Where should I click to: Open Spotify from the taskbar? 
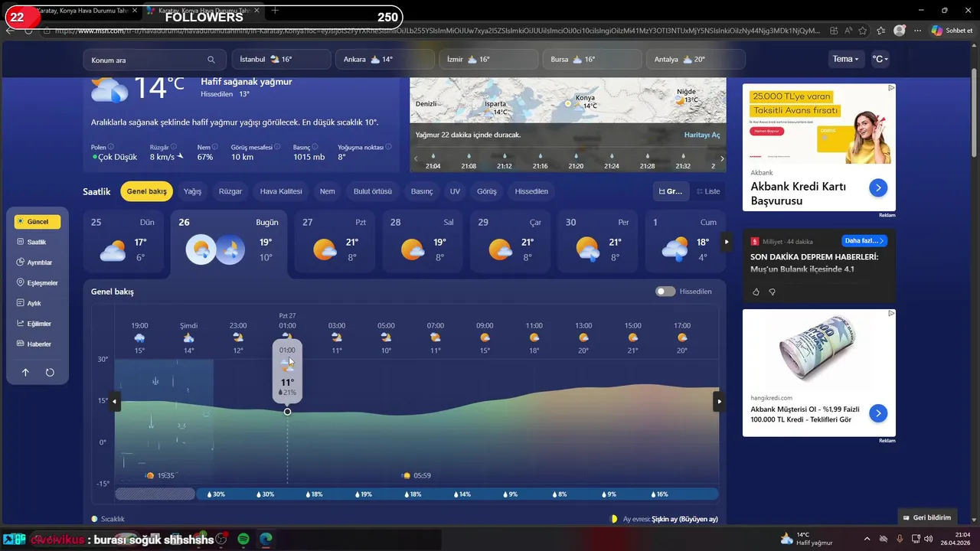tap(243, 540)
